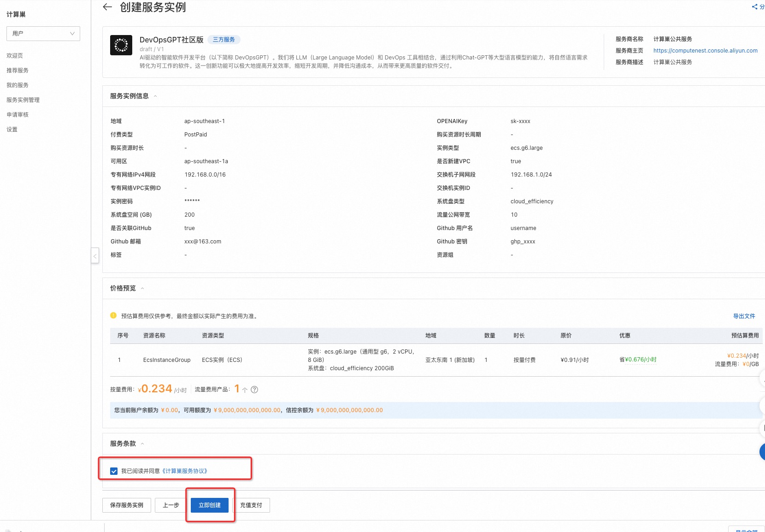Click the DevOpsGPT service logo
765x532 pixels.
pos(121,45)
